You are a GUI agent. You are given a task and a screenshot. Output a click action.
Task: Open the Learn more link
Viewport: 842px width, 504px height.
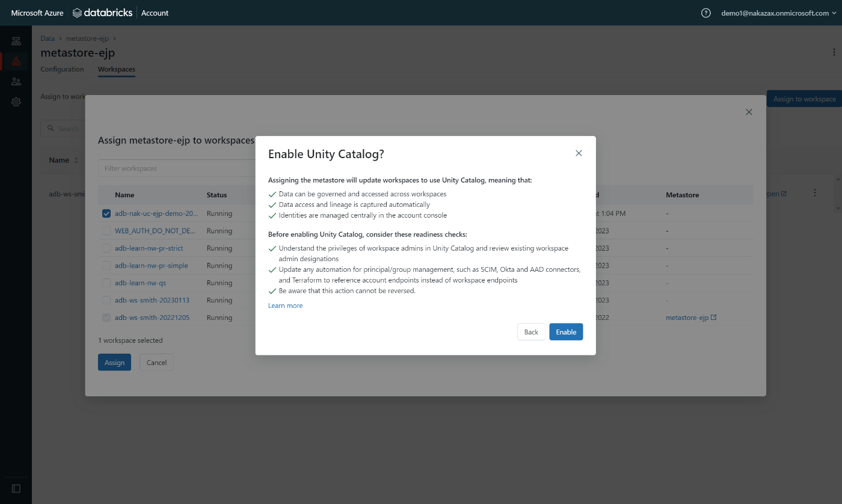pos(285,306)
